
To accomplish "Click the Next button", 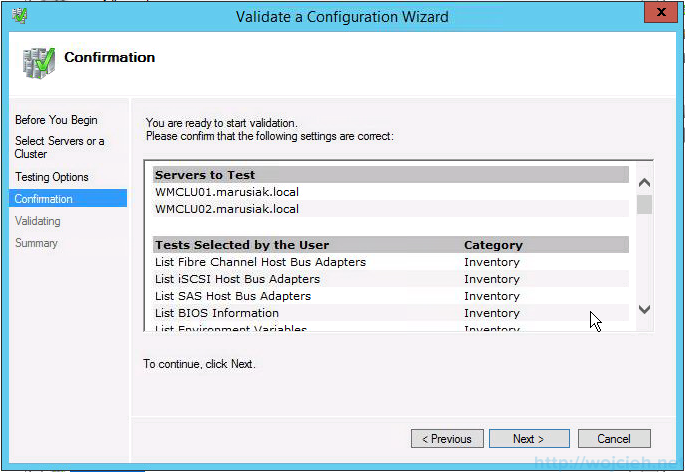I will 529,438.
